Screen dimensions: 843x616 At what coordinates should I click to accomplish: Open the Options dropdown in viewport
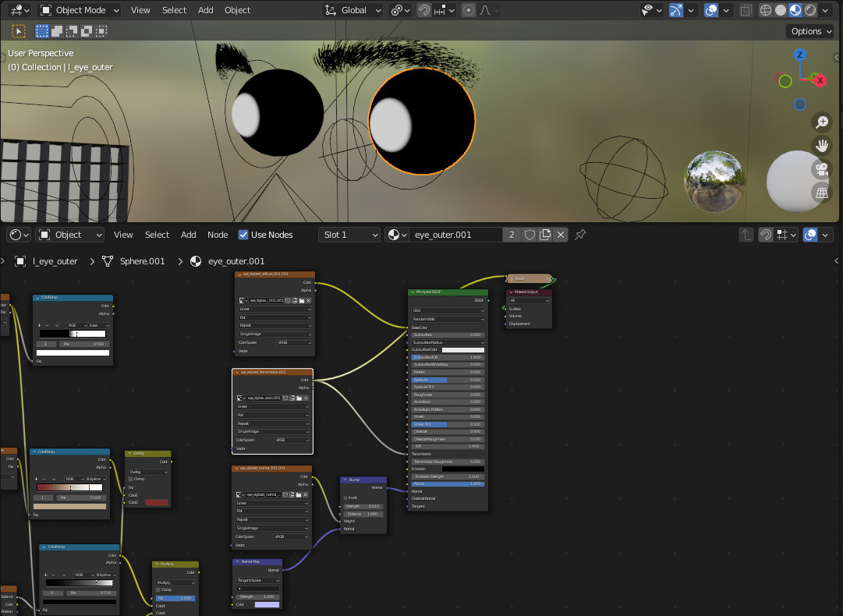coord(811,31)
